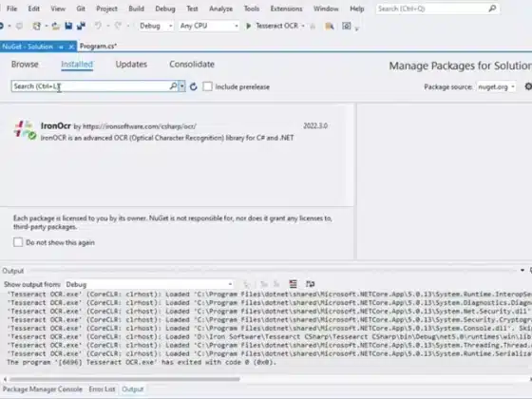This screenshot has height=399, width=532.
Task: Open the Tools menu
Action: coord(252,9)
